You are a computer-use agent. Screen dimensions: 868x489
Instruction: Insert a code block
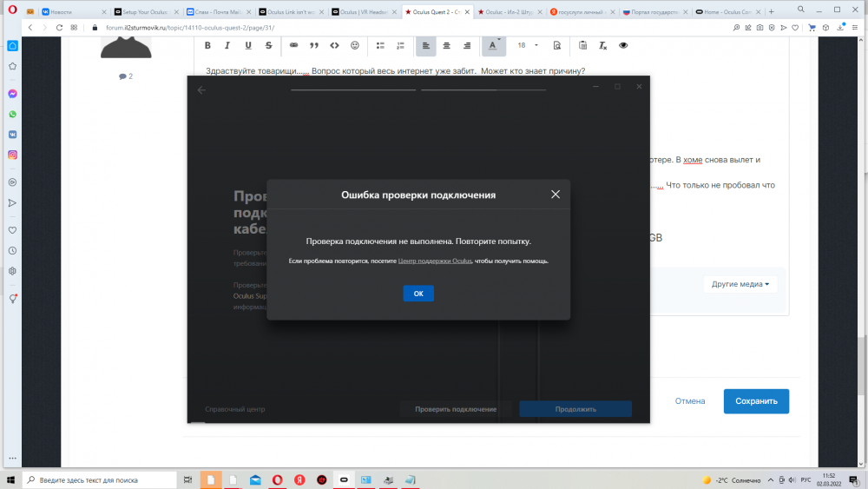(334, 45)
